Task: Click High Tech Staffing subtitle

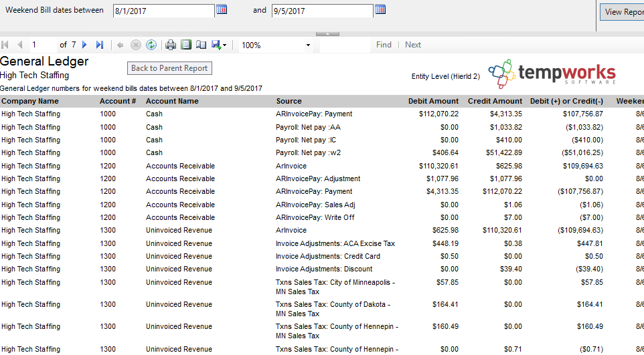Action: 35,76
